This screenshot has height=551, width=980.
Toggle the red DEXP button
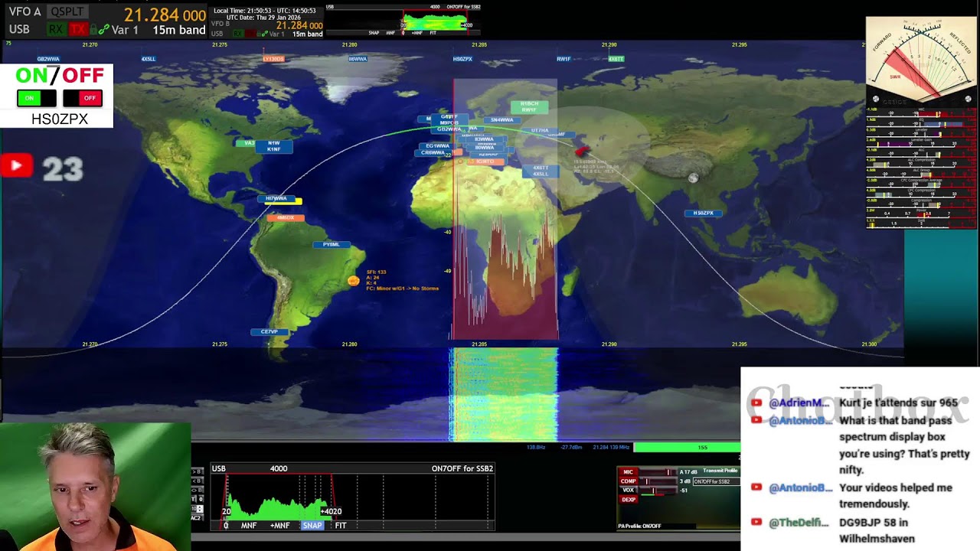pos(629,499)
